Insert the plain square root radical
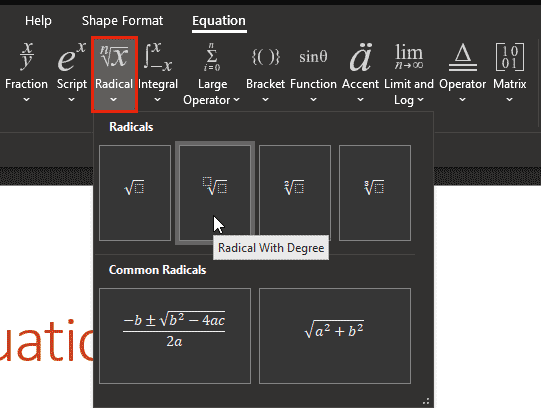 pyautogui.click(x=135, y=193)
